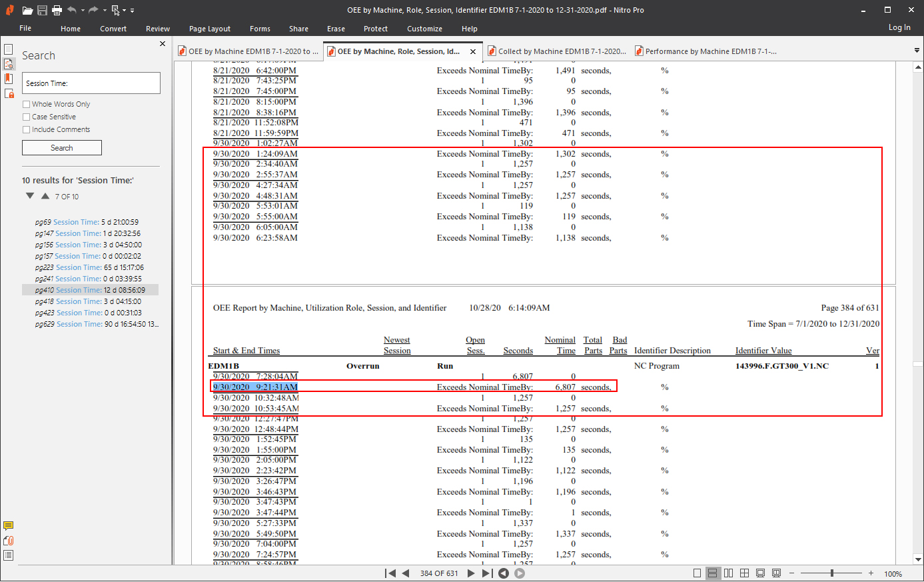Click the Save disk icon
Image resolution: width=924 pixels, height=582 pixels.
pyautogui.click(x=42, y=10)
